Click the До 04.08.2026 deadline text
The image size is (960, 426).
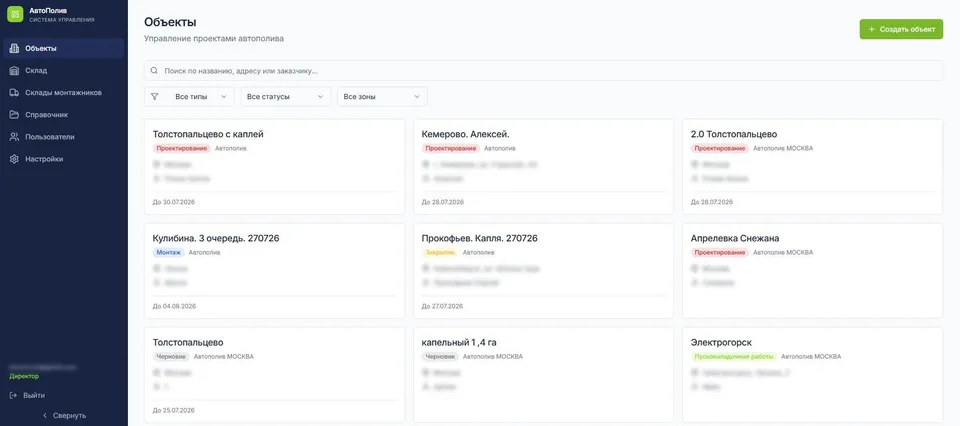point(174,305)
